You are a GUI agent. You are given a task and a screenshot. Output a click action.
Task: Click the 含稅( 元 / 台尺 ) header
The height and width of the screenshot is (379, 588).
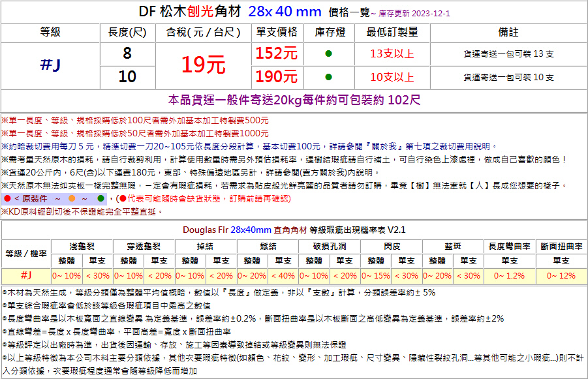tap(203, 32)
